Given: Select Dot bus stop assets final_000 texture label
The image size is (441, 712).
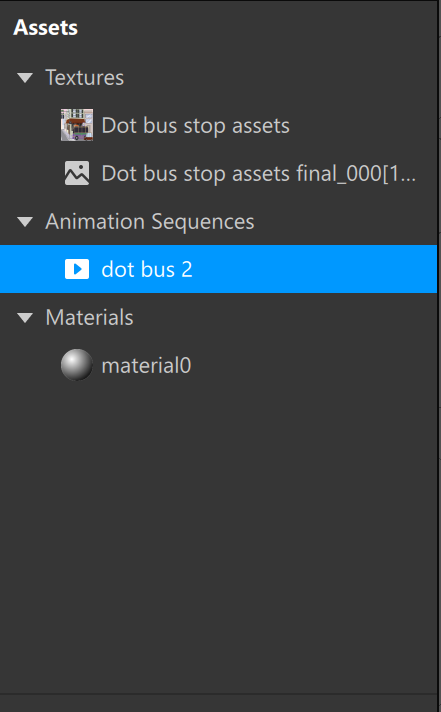Looking at the screenshot, I should point(258,174).
